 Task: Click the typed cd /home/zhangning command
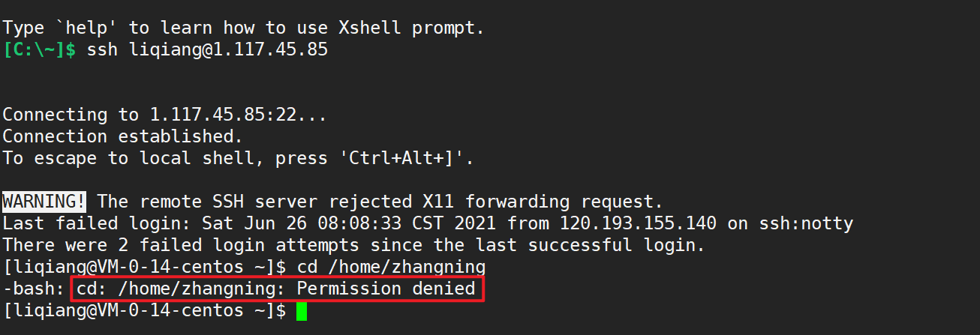(x=392, y=267)
